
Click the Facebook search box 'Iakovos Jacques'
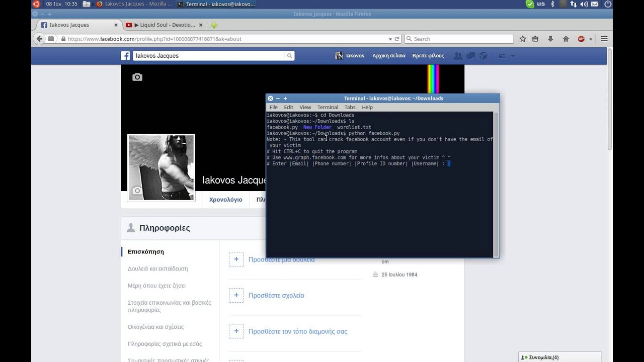coord(209,56)
